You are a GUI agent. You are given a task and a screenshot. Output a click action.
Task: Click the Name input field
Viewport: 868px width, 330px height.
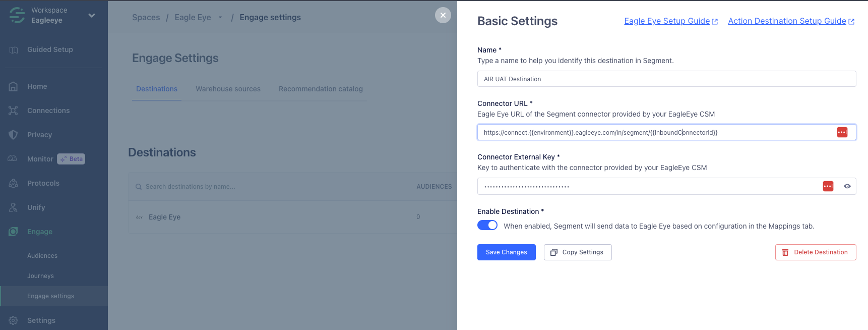666,79
